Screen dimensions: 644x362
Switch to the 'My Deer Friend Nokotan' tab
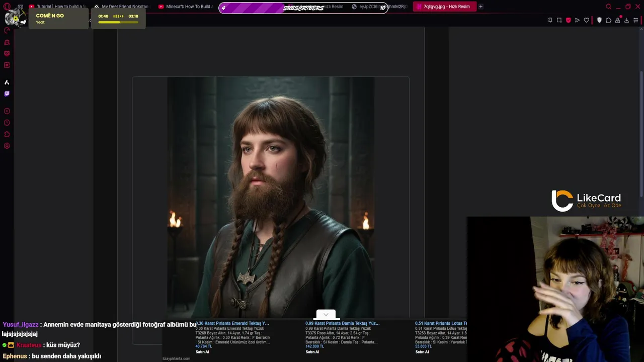click(122, 7)
